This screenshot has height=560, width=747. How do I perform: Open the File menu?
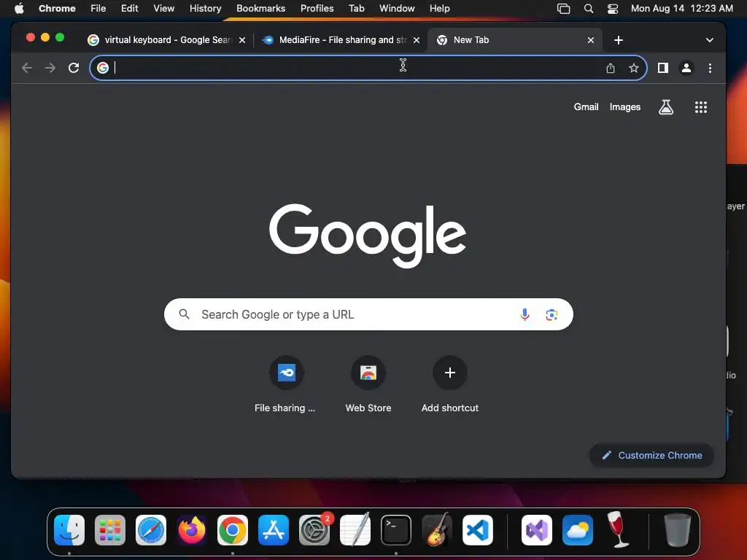point(98,9)
